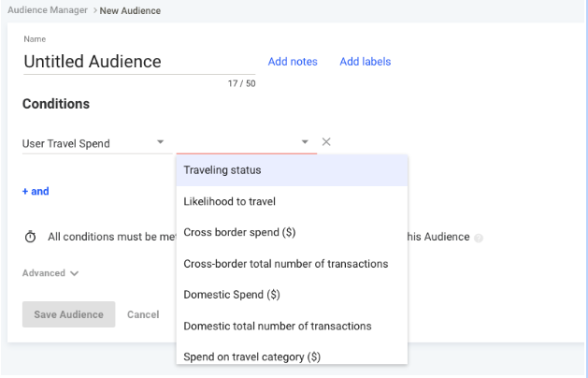Expand the Advanced section

50,273
